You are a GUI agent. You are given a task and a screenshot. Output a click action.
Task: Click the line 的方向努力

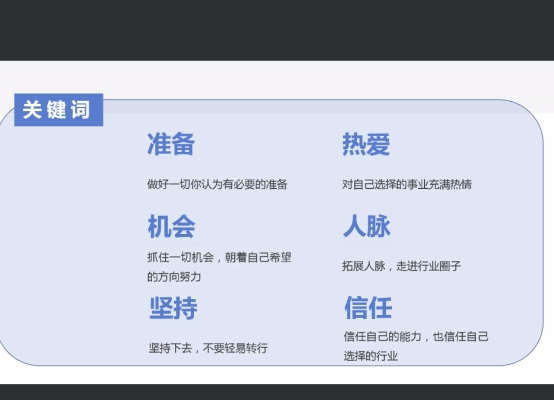(174, 277)
